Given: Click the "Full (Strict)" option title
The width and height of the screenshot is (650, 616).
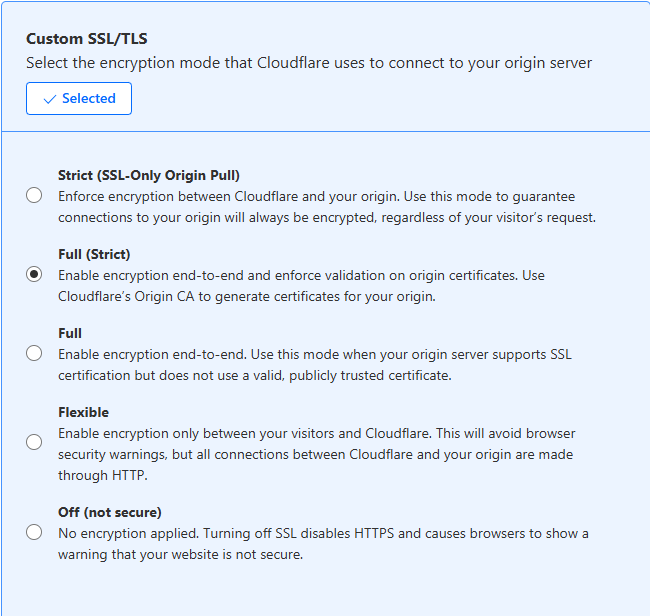Looking at the screenshot, I should [94, 254].
